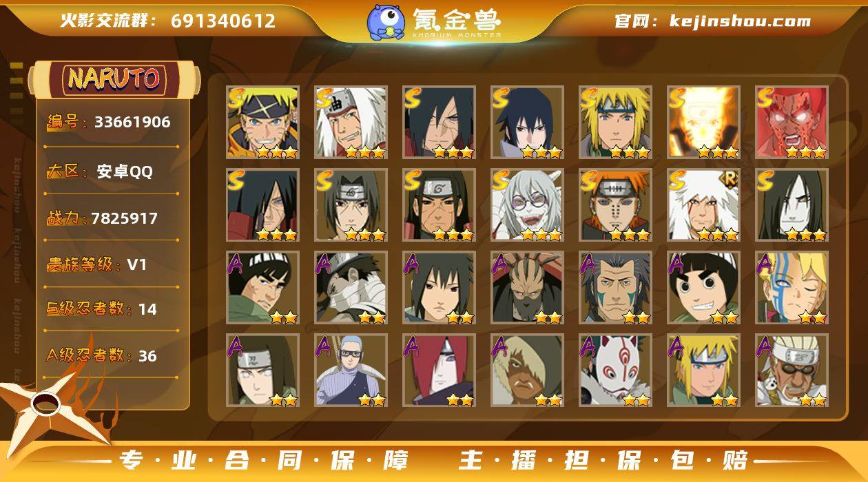Select the Kurama chakra mode Naruto portrait
This screenshot has height=482, width=868.
tap(703, 122)
